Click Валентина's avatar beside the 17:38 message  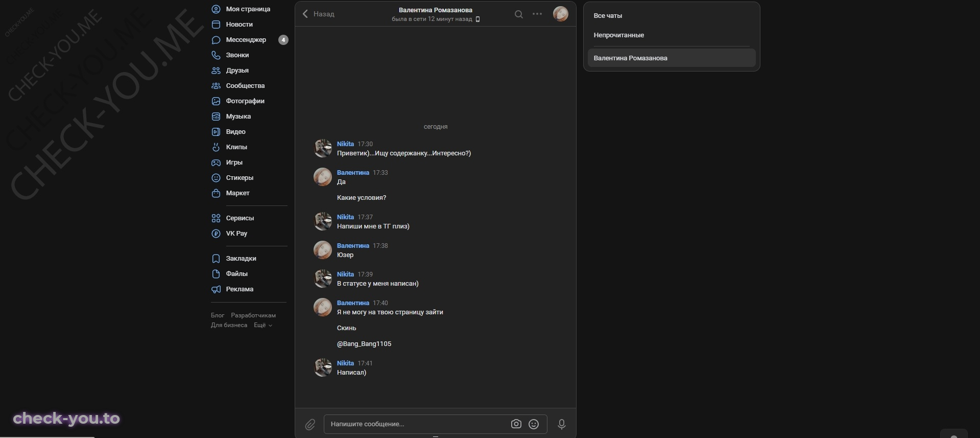point(323,250)
